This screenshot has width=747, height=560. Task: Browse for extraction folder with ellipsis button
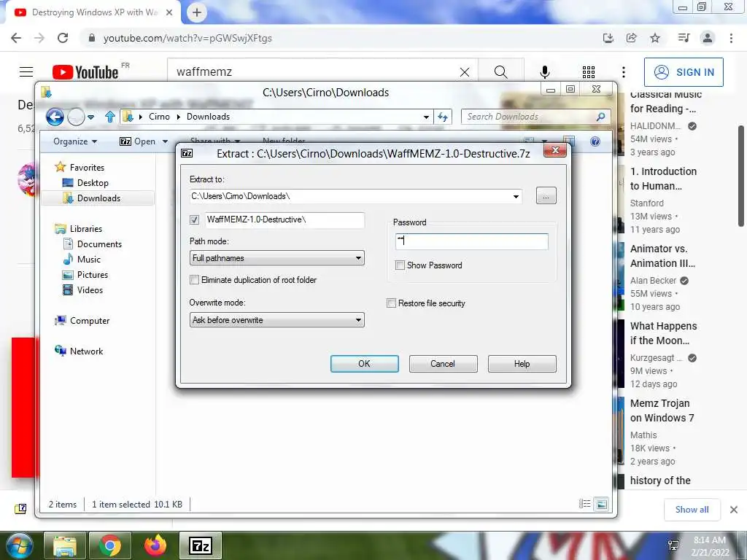(546, 195)
